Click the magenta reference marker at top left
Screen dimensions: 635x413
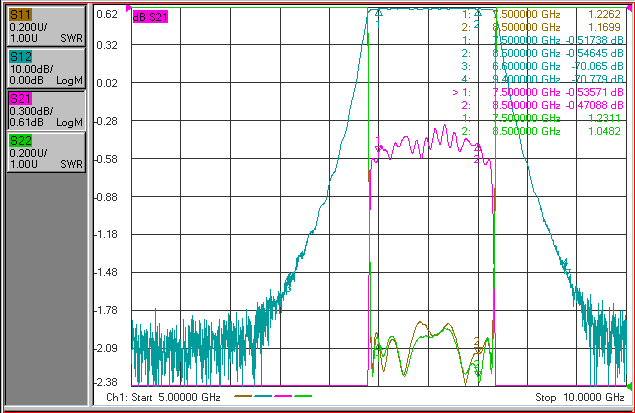pos(129,8)
